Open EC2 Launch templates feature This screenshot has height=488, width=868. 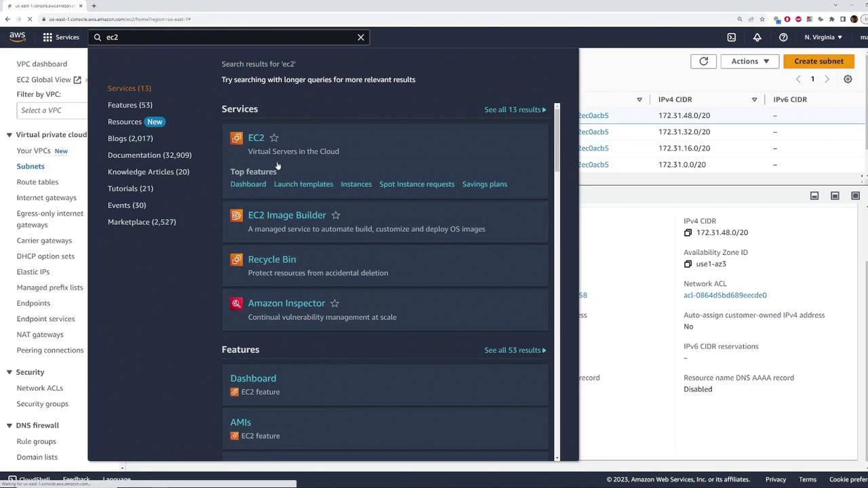coord(303,184)
